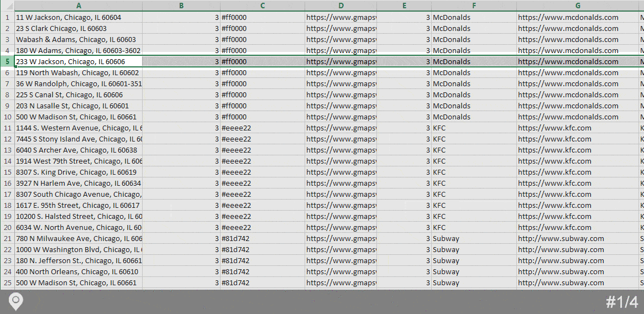Click the gmaps URL cell in row 6
Image resolution: width=644 pixels, height=314 pixels.
(x=341, y=73)
